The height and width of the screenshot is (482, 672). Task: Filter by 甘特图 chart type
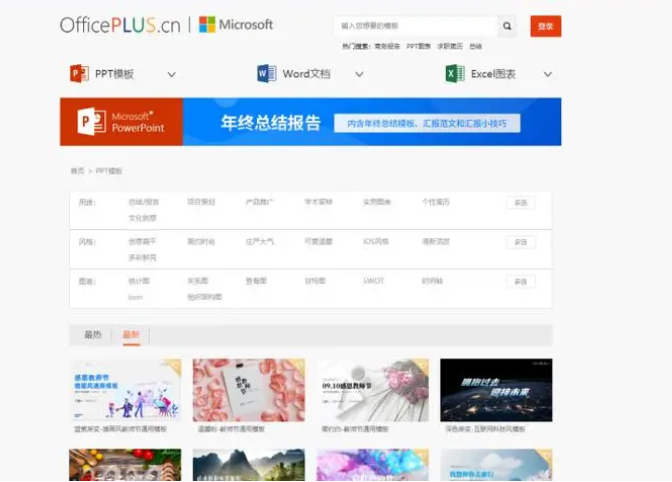click(x=315, y=281)
